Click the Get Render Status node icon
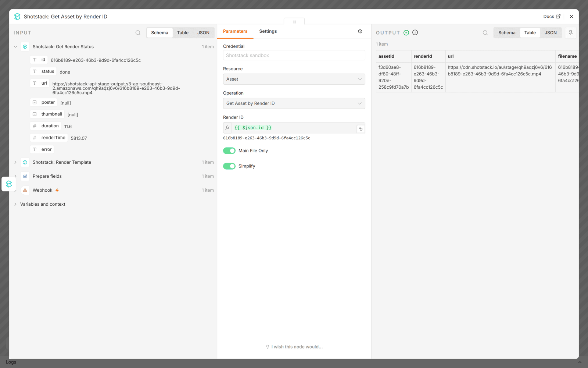 (25, 47)
